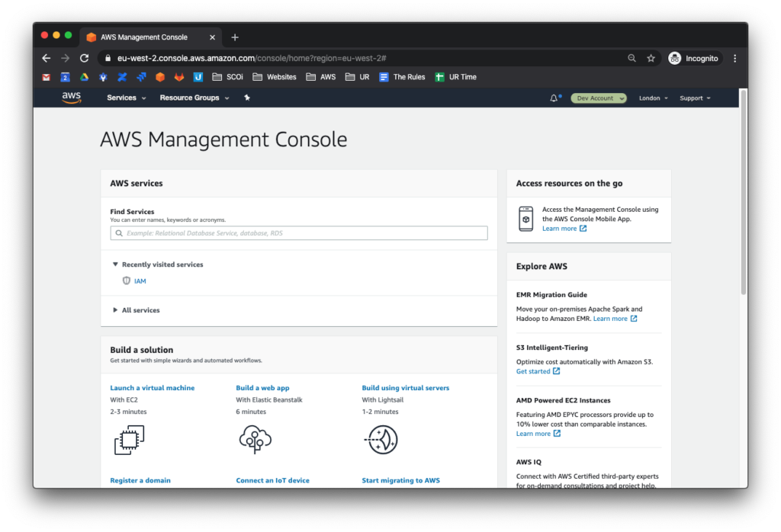Open the UR Time bookmark
This screenshot has height=532, width=781.
click(x=455, y=77)
